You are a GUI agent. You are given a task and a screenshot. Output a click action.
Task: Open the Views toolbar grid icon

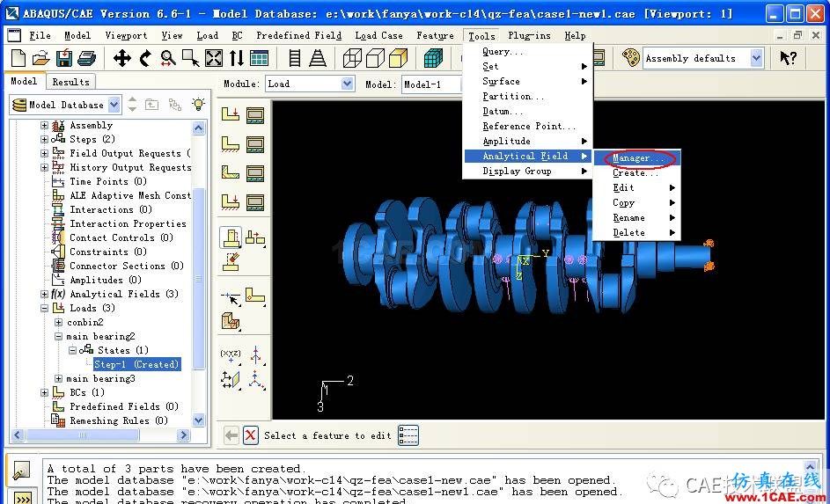[259, 58]
